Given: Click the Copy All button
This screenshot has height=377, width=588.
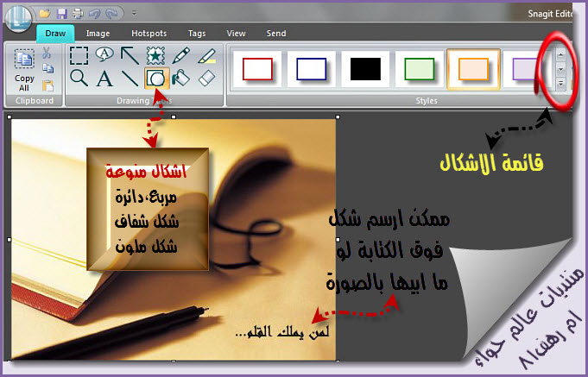Looking at the screenshot, I should [x=25, y=69].
